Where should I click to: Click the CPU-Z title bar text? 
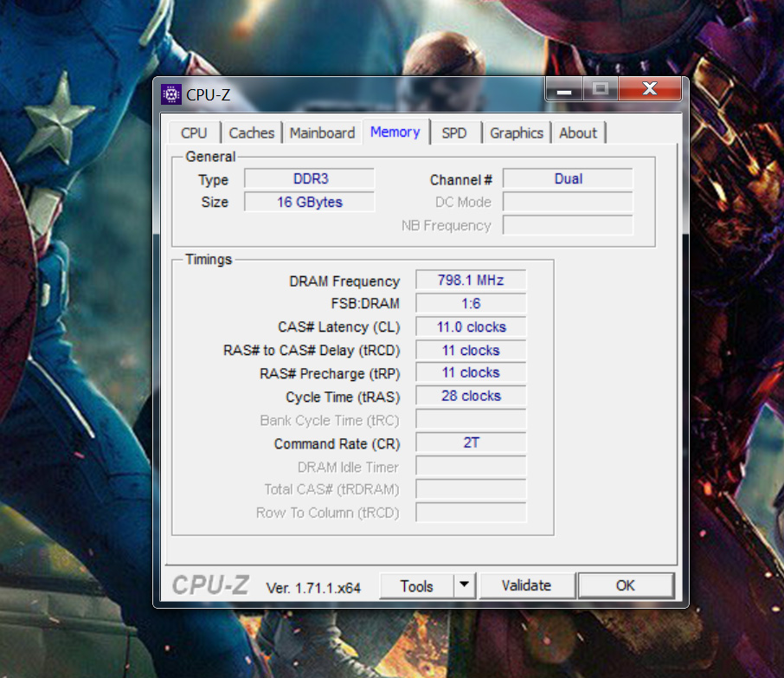pos(208,94)
